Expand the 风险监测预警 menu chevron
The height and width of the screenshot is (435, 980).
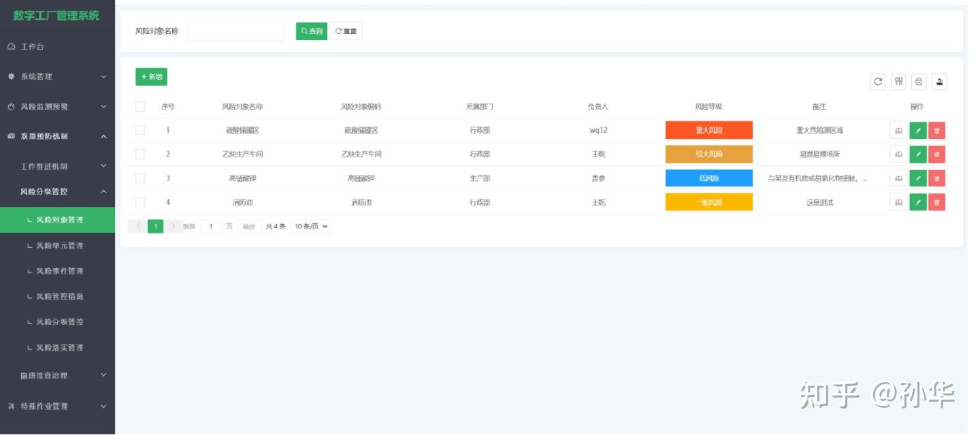pos(103,106)
